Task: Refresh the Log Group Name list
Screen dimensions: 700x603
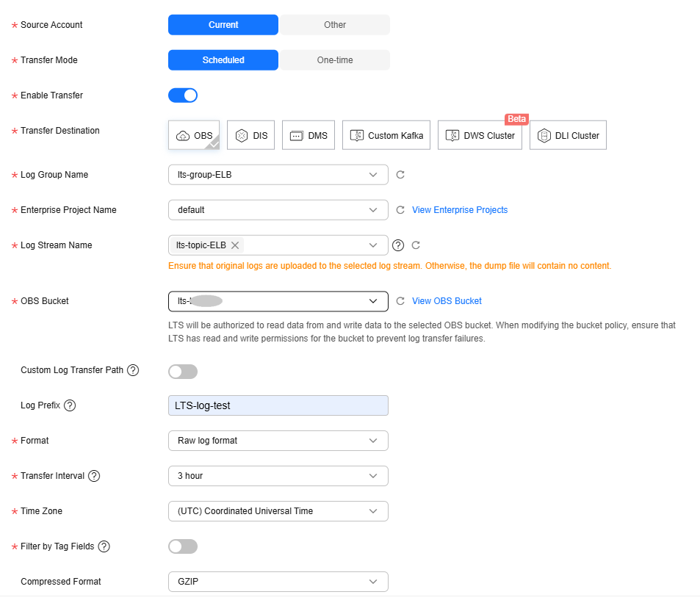Action: pos(400,175)
